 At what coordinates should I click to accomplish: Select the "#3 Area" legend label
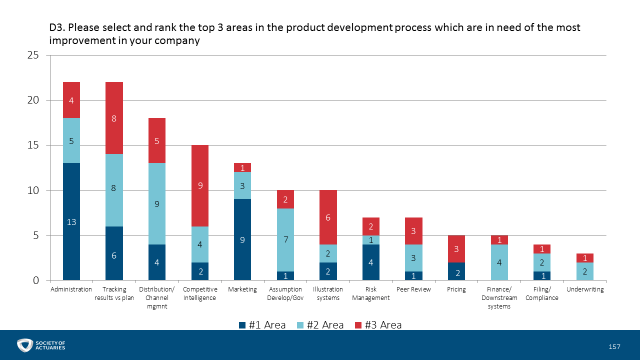coord(383,325)
